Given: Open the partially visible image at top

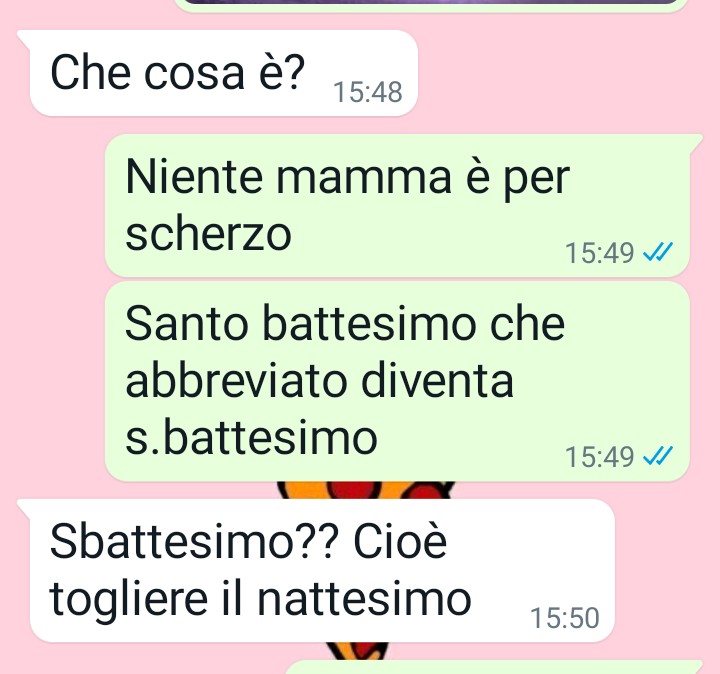Looking at the screenshot, I should (432, 4).
